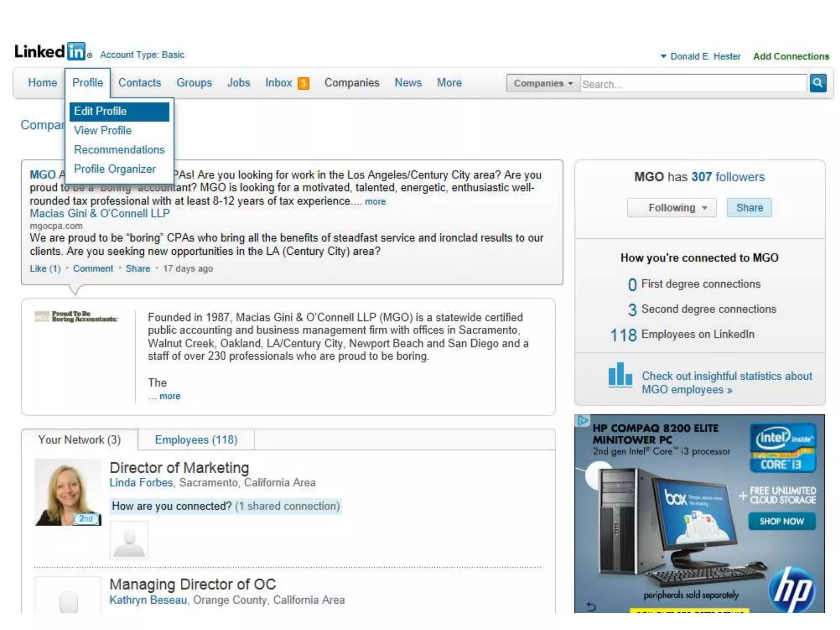The width and height of the screenshot is (840, 630).
Task: Switch to the Employees (118) tab
Action: pyautogui.click(x=196, y=440)
